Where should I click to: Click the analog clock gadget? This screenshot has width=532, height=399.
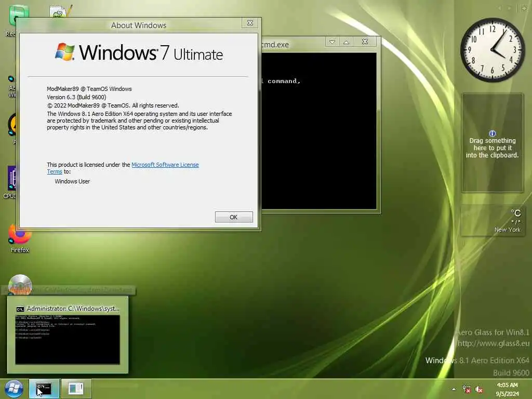[492, 50]
